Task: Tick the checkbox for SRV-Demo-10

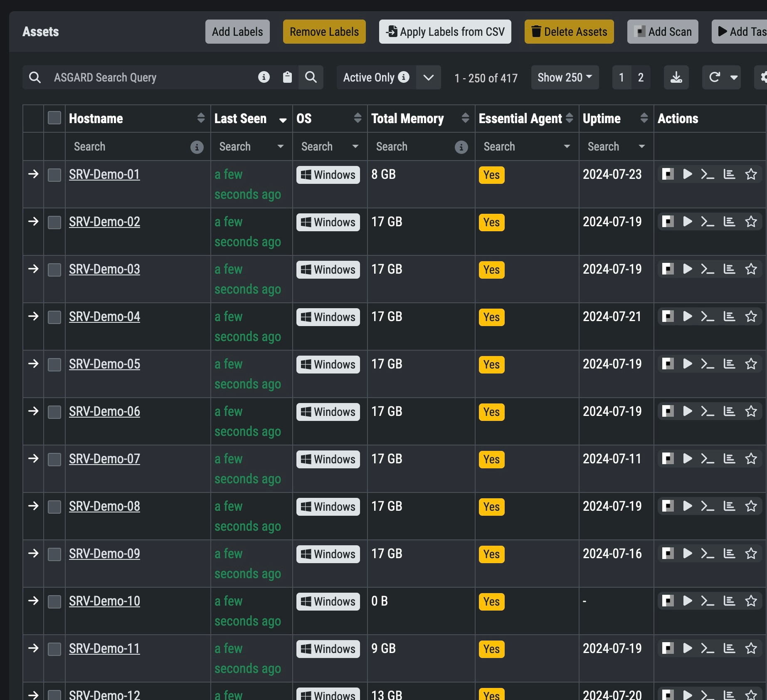Action: pyautogui.click(x=54, y=601)
